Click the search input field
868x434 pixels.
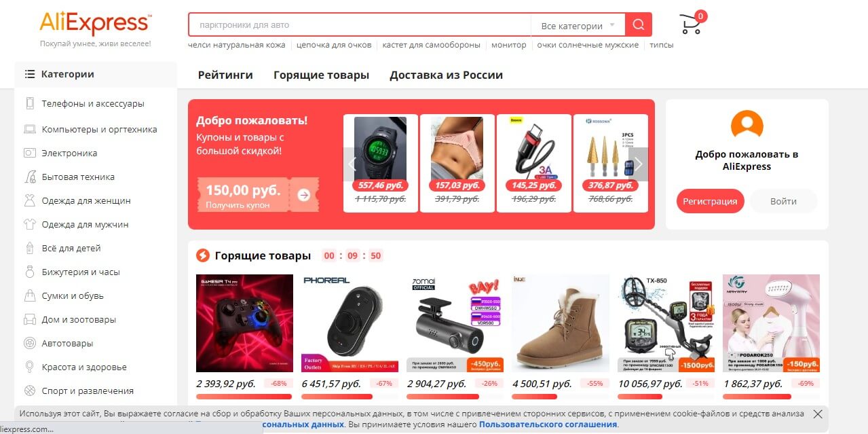(x=360, y=25)
